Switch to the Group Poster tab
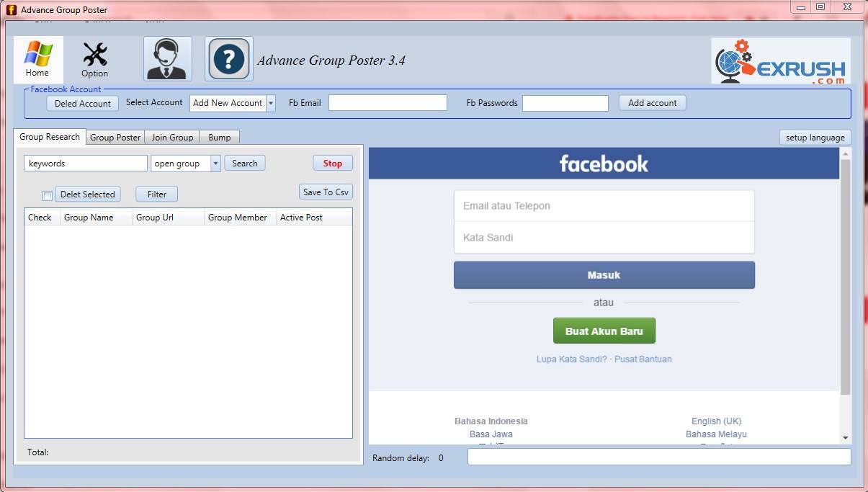Image resolution: width=868 pixels, height=492 pixels. tap(115, 137)
